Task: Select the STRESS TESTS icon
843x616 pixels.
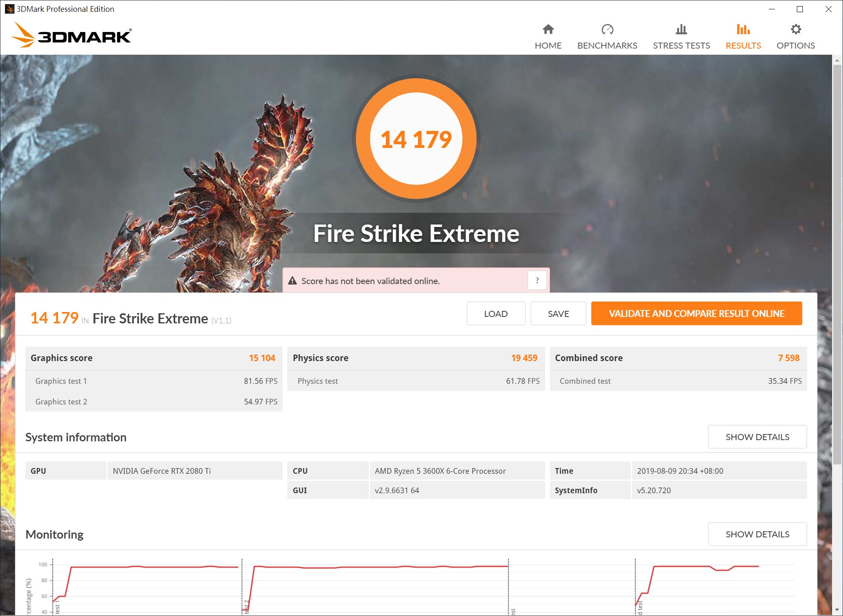Action: tap(681, 30)
